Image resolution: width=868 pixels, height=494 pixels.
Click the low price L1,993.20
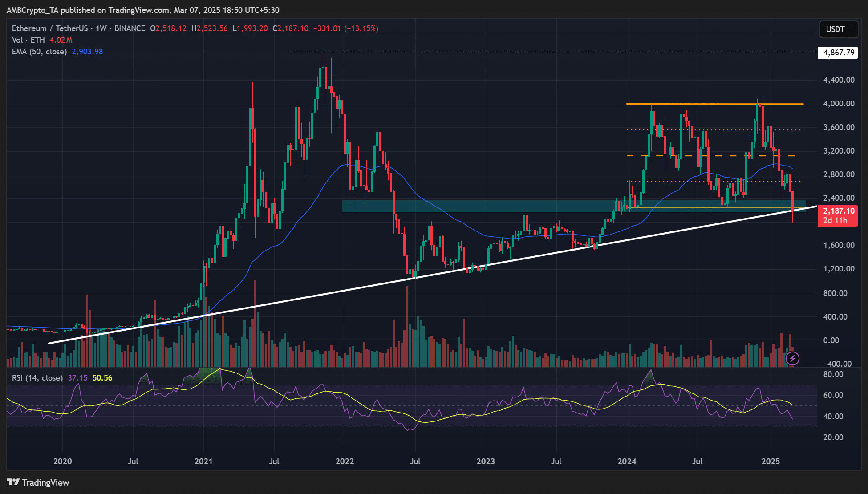pos(250,28)
